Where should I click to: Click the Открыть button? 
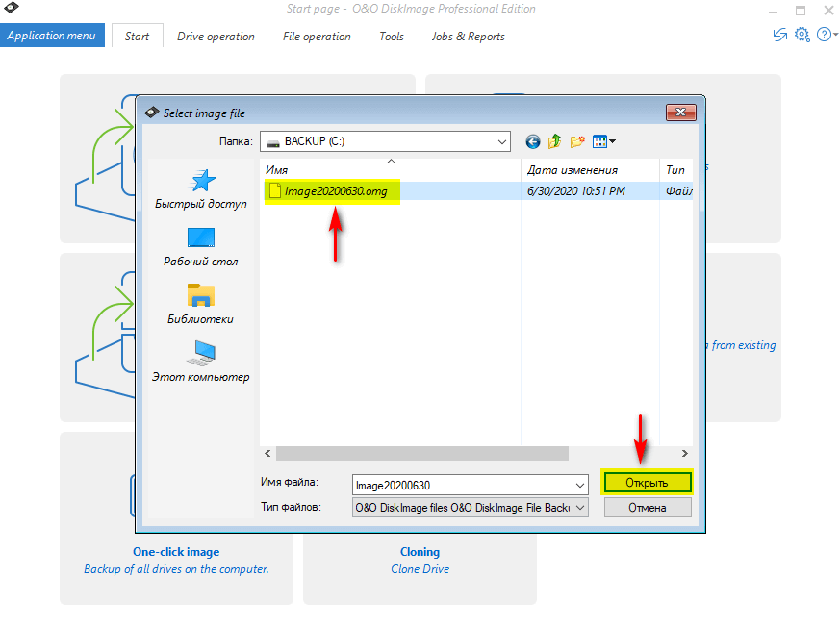[x=648, y=483]
